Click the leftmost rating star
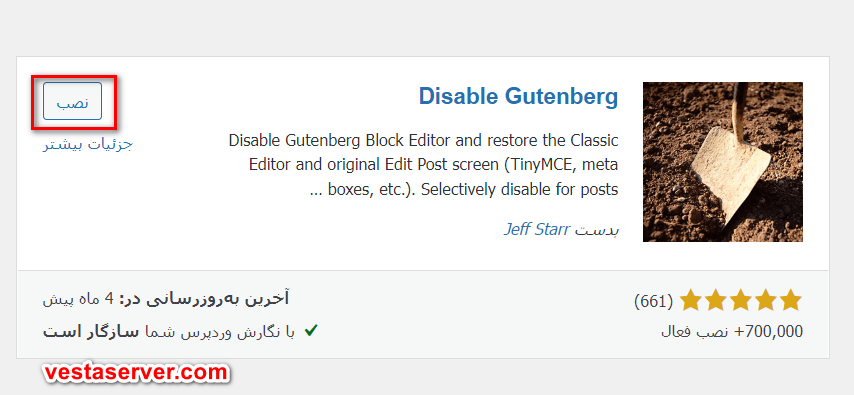The image size is (854, 395). click(x=691, y=301)
